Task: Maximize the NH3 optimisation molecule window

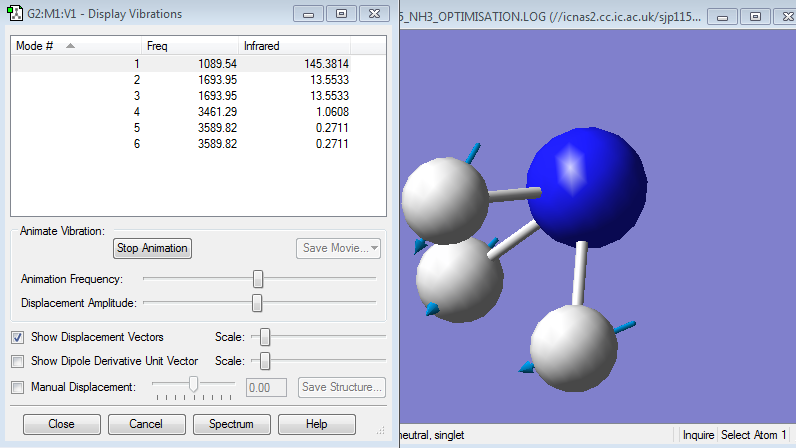Action: click(754, 17)
